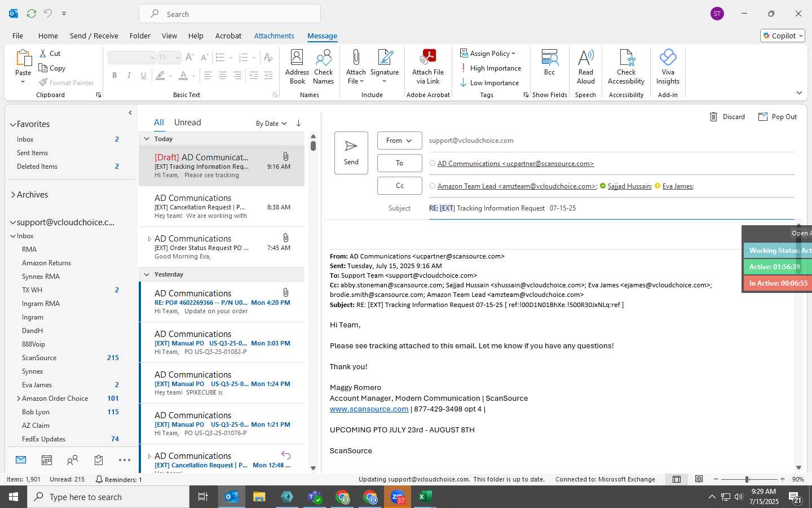The width and height of the screenshot is (812, 508).
Task: Open the Tasks icon in navigation bar
Action: click(99, 460)
